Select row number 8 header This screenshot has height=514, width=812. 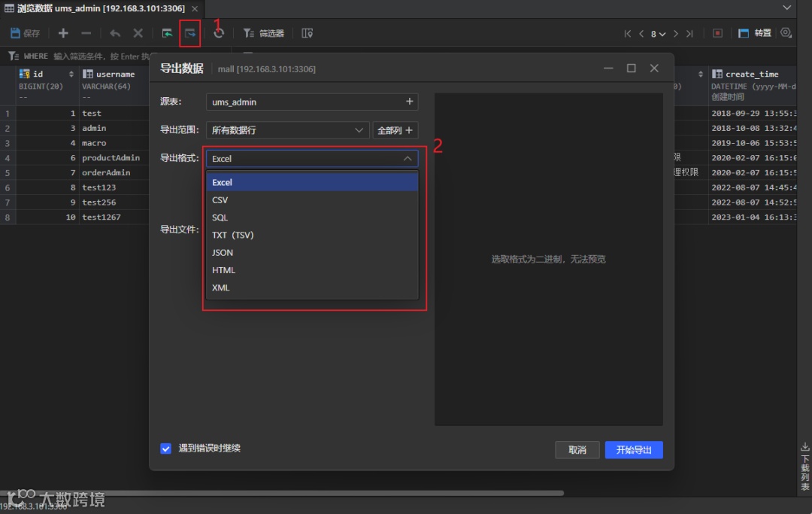pyautogui.click(x=8, y=217)
